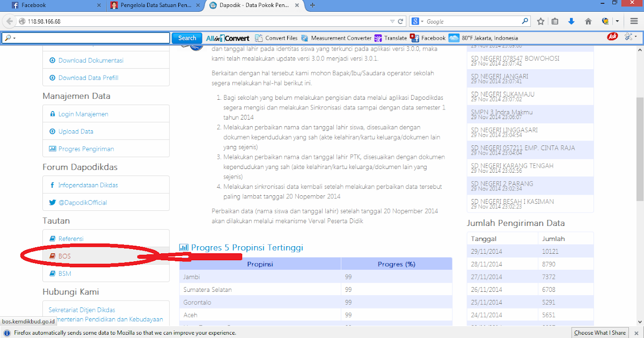The image size is (644, 338).
Task: Open the 80°F Jakarta weather item
Action: [484, 38]
